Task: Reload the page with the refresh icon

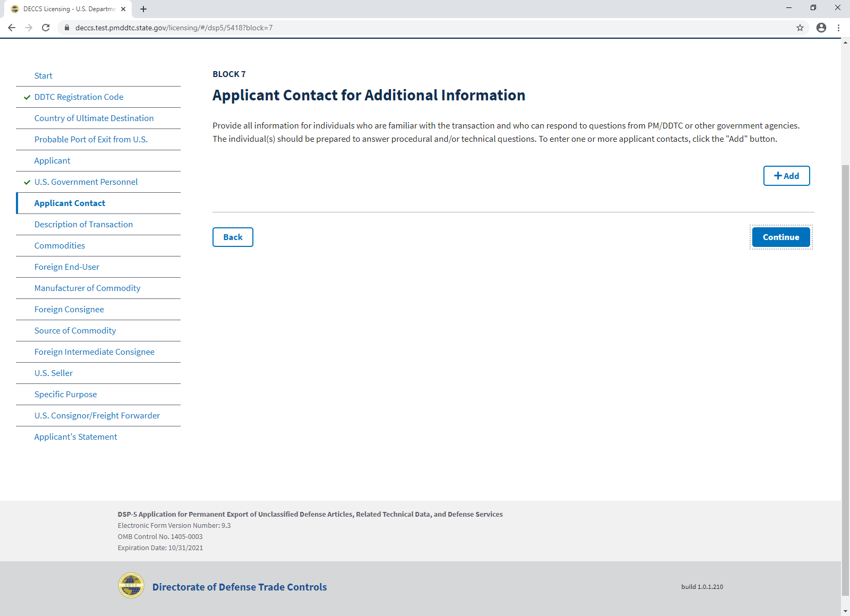Action: pyautogui.click(x=46, y=28)
